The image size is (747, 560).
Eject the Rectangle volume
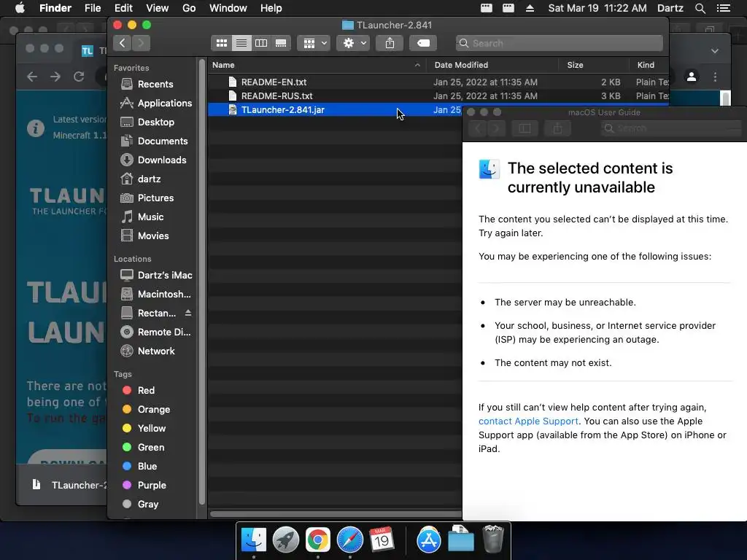[188, 313]
